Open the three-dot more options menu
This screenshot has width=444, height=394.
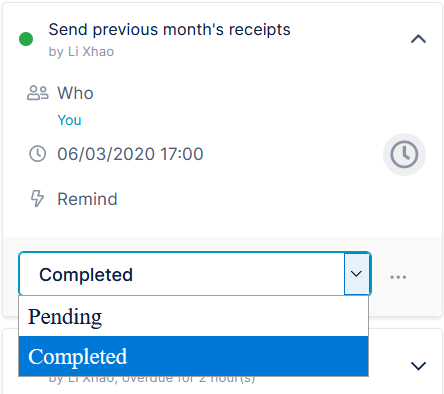pos(398,277)
